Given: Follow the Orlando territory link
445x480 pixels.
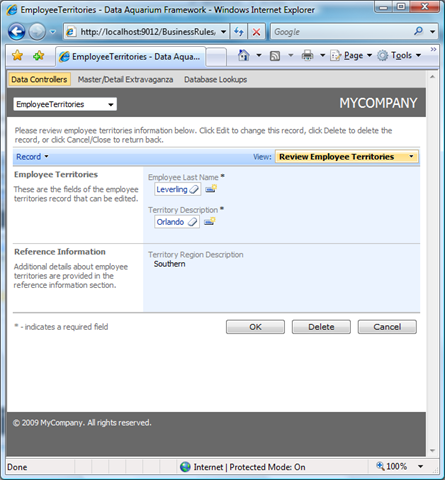Looking at the screenshot, I should (x=170, y=222).
